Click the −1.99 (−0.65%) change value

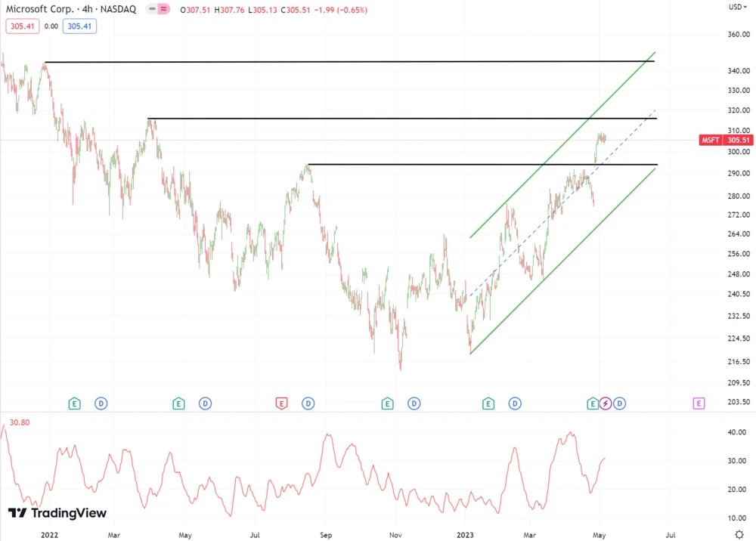tap(341, 10)
